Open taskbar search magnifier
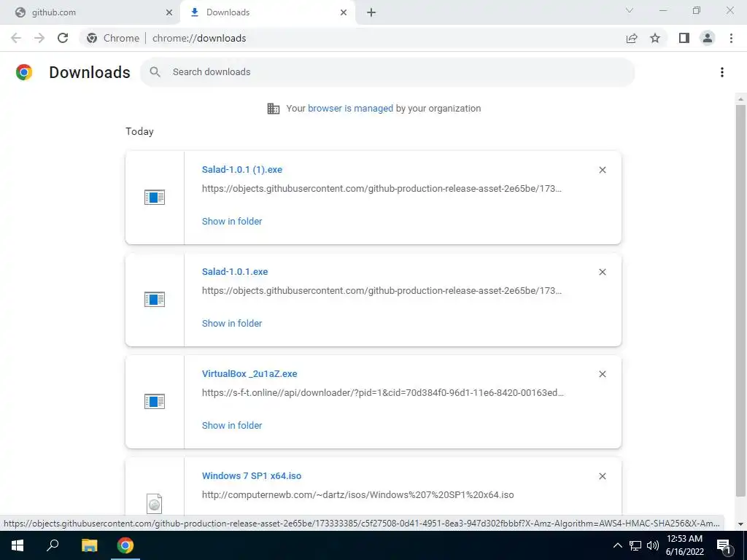 click(x=53, y=545)
